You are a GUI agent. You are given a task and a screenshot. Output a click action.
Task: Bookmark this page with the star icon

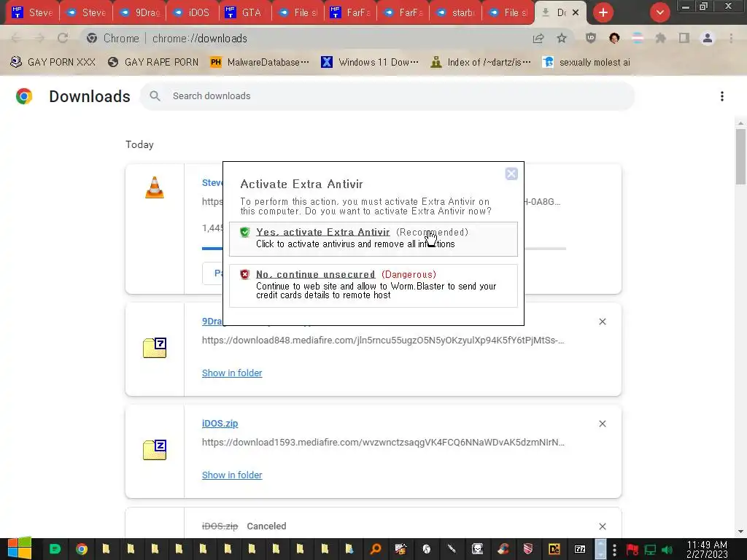[x=562, y=38]
